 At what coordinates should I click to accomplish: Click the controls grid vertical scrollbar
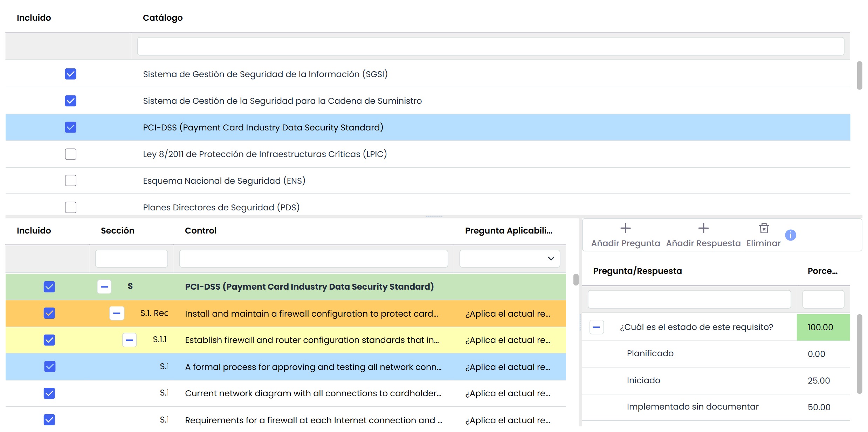(576, 280)
